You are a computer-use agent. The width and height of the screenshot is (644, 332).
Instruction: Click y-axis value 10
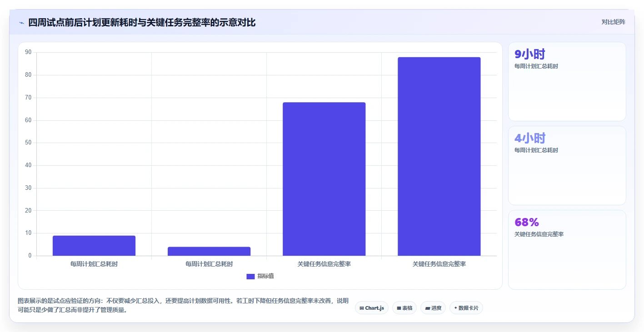pos(28,233)
